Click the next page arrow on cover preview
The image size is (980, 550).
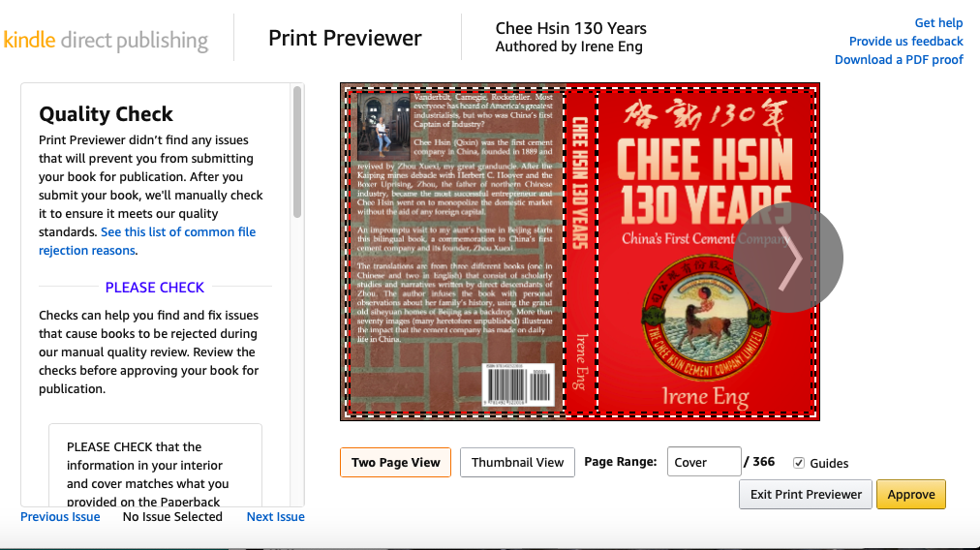tap(788, 258)
